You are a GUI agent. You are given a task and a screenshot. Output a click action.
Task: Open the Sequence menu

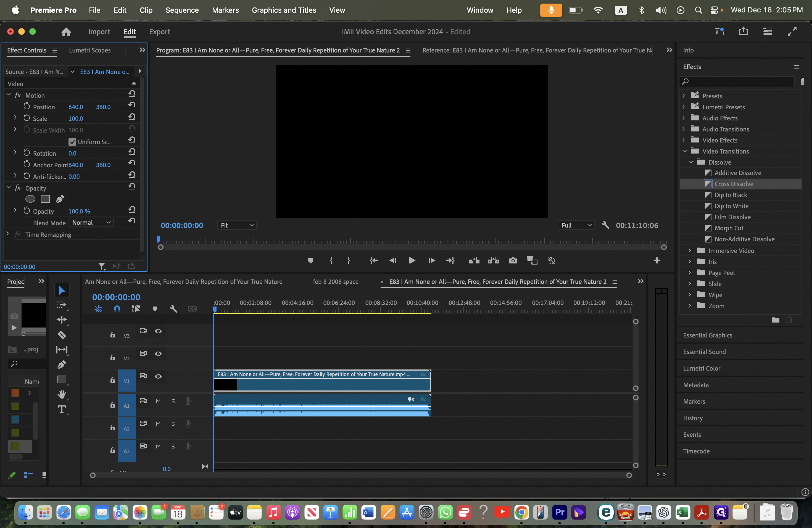pos(182,10)
